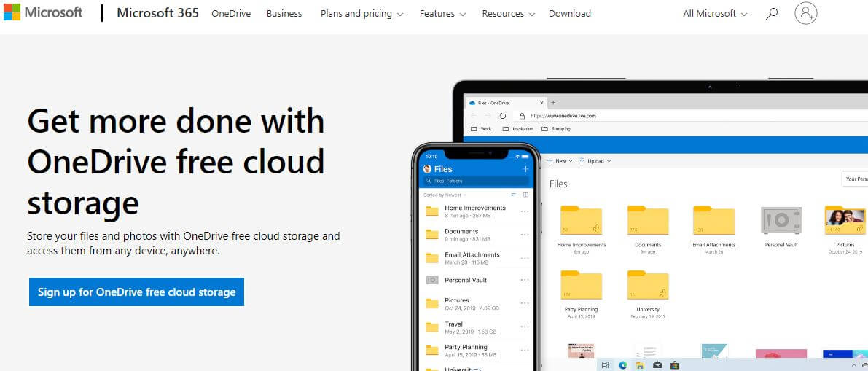Expand the Plans and pricing menu
The image size is (868, 371).
point(361,13)
